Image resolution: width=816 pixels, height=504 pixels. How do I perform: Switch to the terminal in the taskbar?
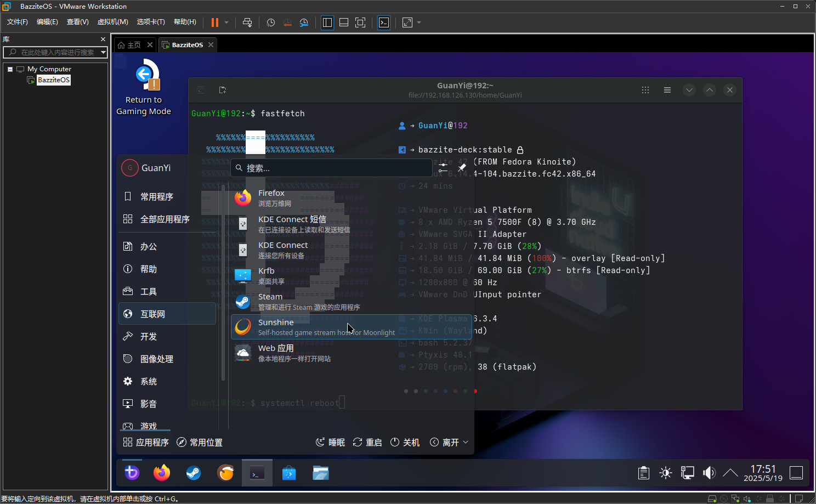click(x=257, y=473)
